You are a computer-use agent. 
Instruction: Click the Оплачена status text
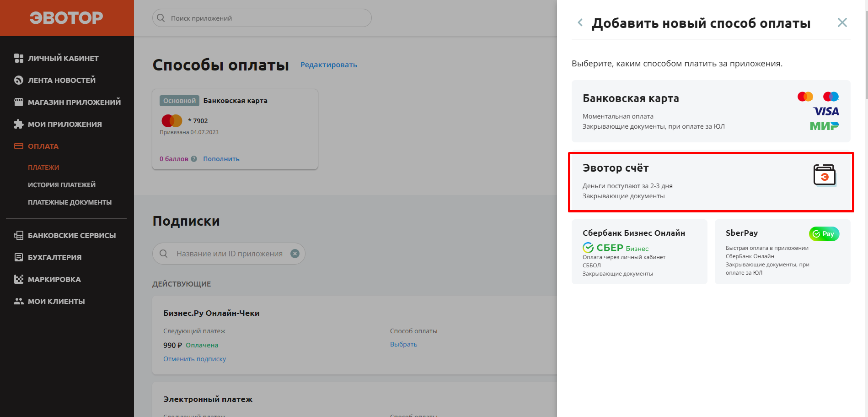(x=202, y=345)
